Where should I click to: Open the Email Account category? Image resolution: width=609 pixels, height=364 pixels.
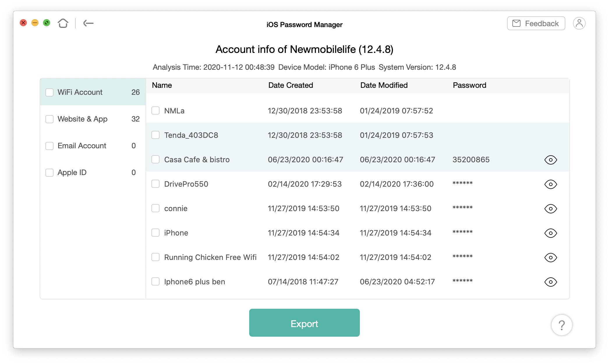coord(82,146)
